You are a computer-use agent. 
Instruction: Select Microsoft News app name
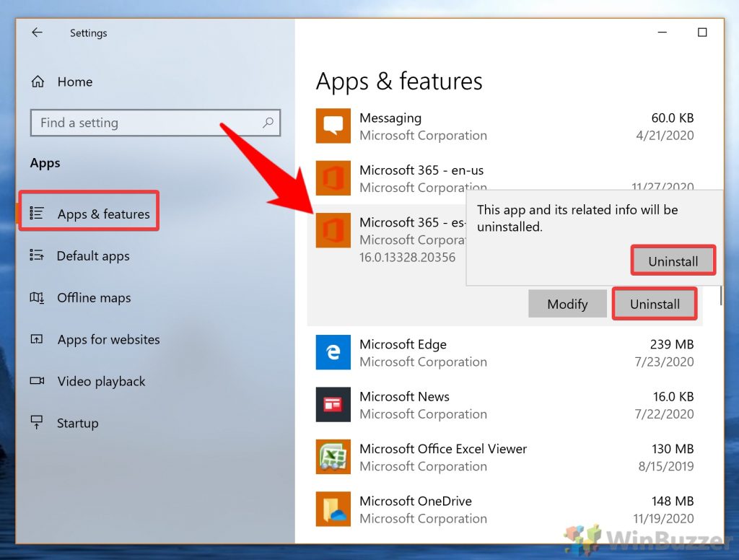click(x=404, y=396)
